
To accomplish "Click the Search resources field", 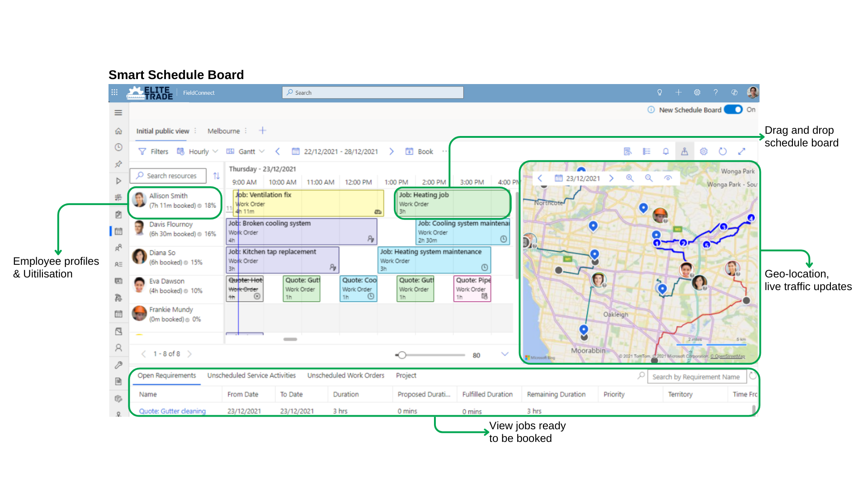I will coord(168,176).
